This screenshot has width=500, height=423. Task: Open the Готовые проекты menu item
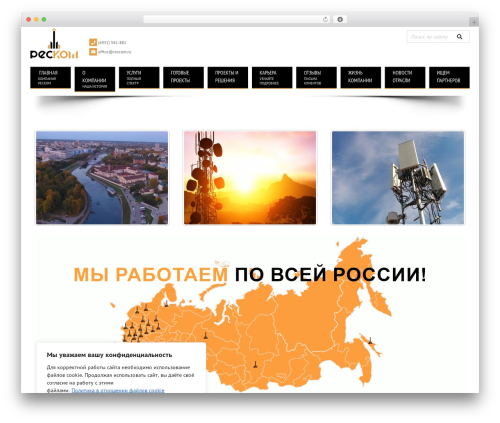coord(183,78)
